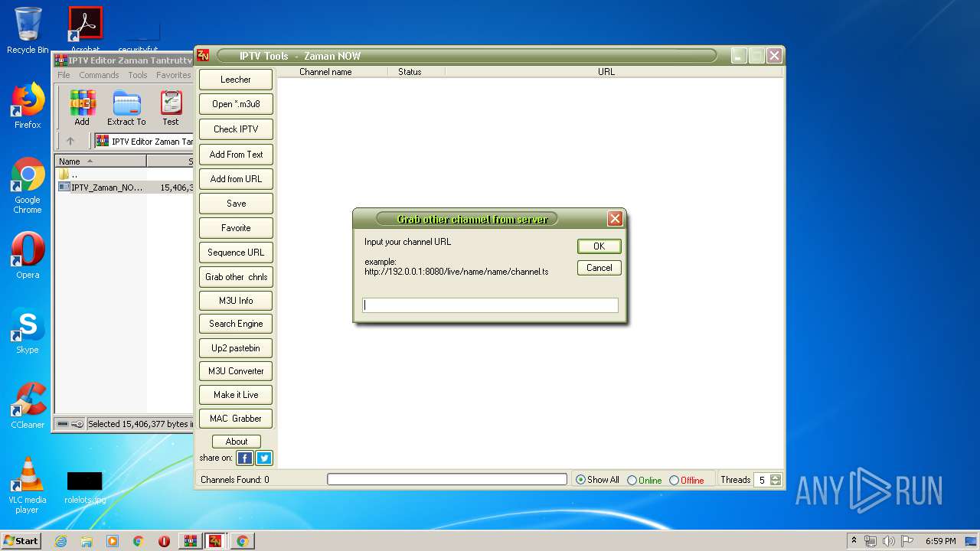Open Action Center flag tray icon

[907, 541]
